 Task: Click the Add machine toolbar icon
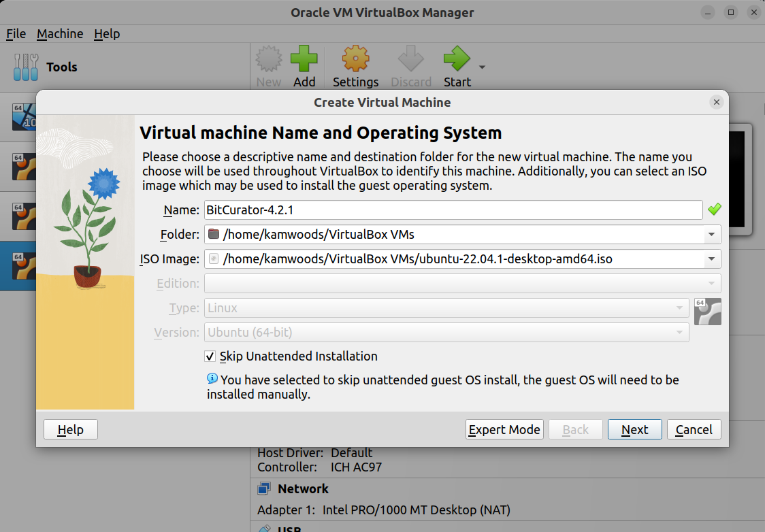[304, 59]
